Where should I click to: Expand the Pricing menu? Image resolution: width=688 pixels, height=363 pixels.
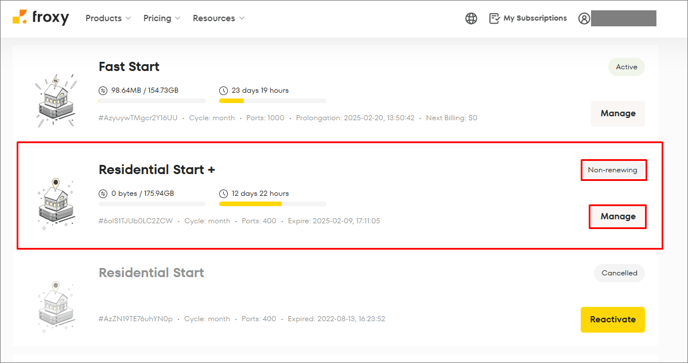click(161, 18)
